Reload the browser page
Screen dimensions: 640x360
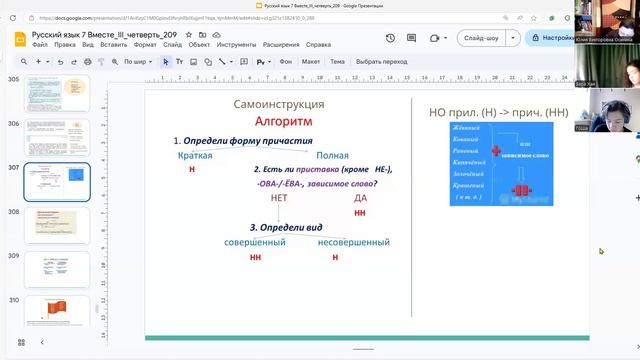[x=13, y=18]
